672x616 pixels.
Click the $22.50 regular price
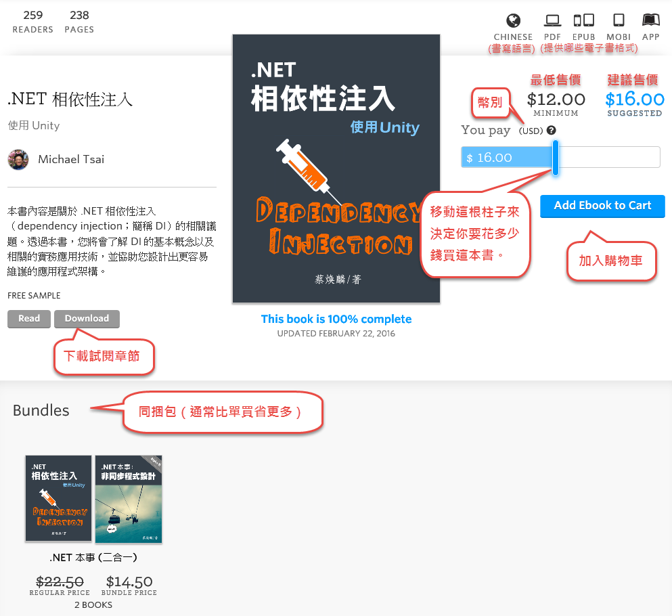[60, 581]
